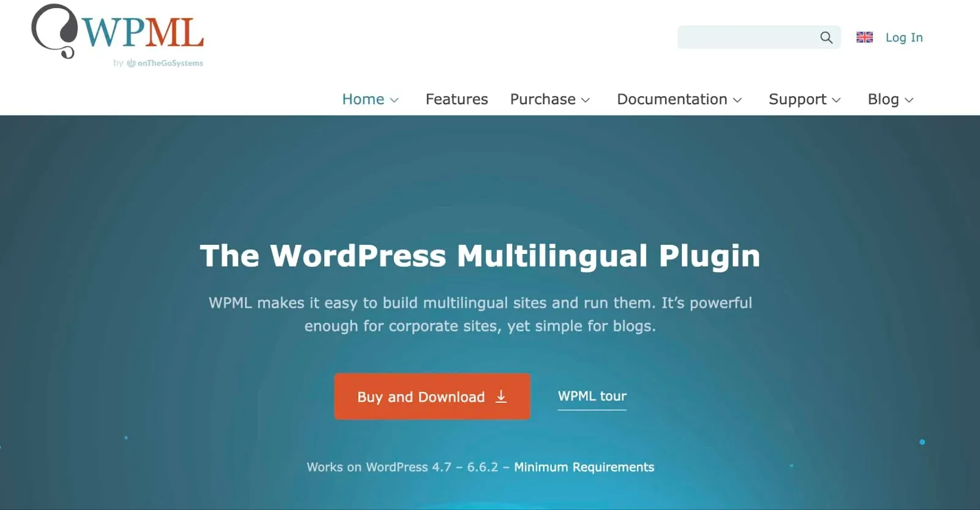Open the Minimum Requirements link

[584, 467]
